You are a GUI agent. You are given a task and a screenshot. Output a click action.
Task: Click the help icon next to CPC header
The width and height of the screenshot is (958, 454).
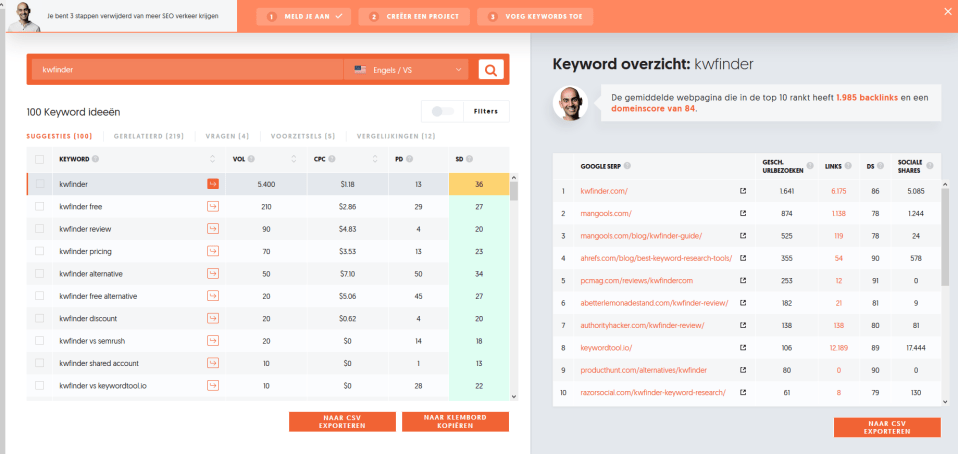point(332,159)
